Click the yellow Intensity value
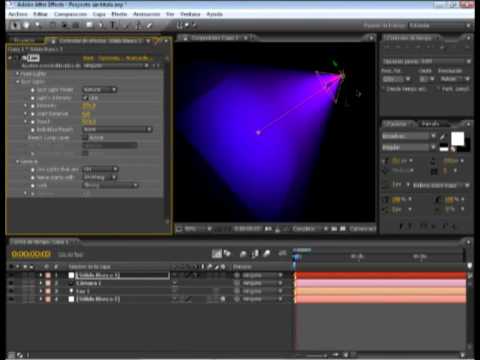This screenshot has height=360, width=480. (89, 106)
